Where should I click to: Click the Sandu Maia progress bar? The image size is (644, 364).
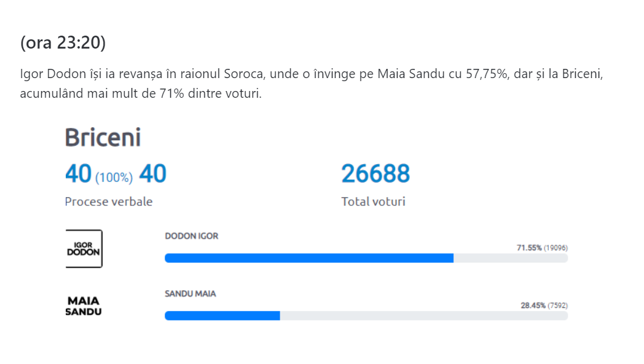pos(366,315)
